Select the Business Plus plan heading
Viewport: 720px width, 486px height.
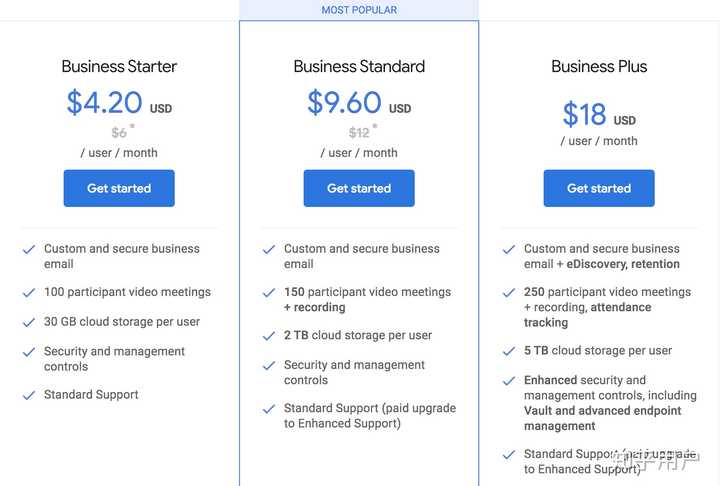(x=599, y=67)
